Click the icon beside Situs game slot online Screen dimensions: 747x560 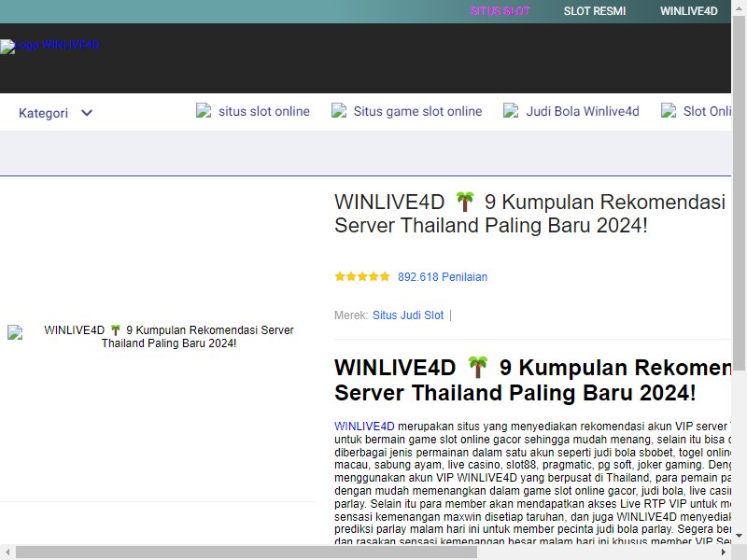[x=339, y=111]
